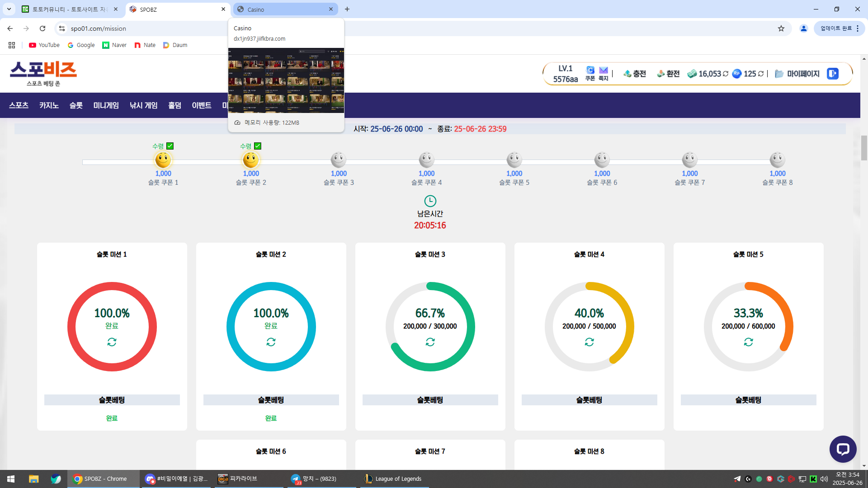
Task: Click the 업데이트 완료 update button
Action: [839, 28]
